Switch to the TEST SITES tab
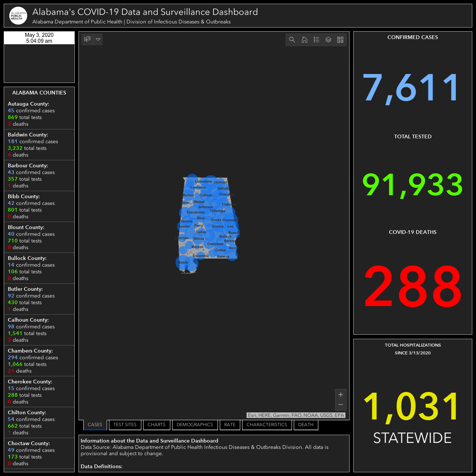This screenshot has width=476, height=476. pos(125,425)
